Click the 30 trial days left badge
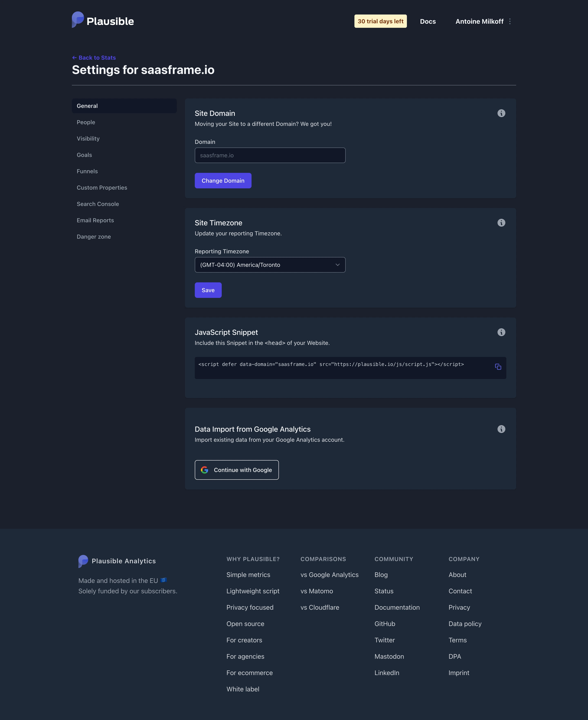Viewport: 588px width, 720px height. 380,21
